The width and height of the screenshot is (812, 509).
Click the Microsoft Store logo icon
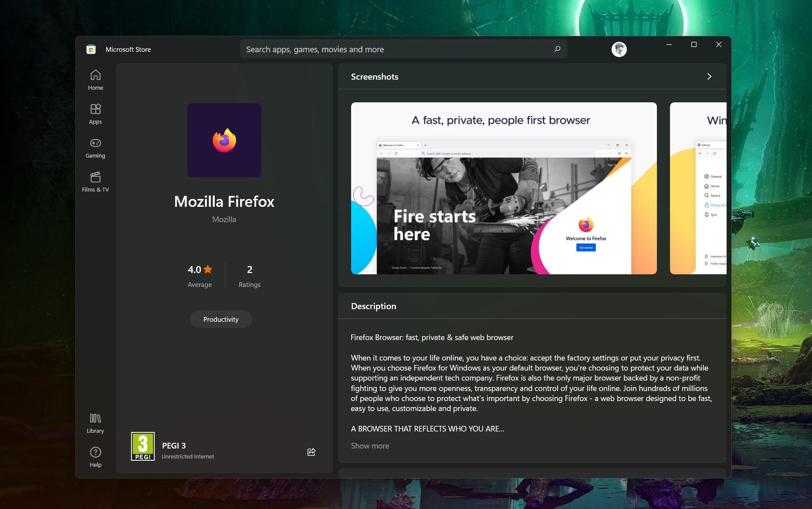[x=91, y=49]
